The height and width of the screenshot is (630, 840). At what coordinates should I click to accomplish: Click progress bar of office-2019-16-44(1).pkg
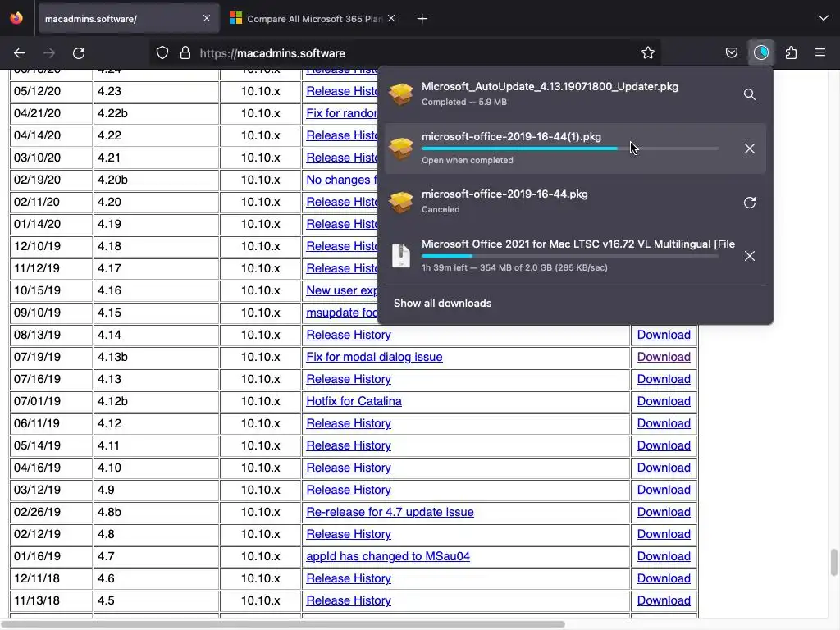point(570,148)
